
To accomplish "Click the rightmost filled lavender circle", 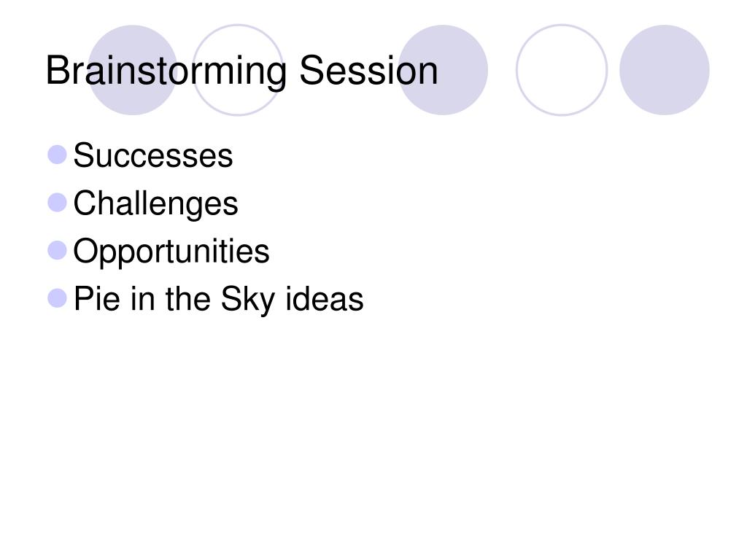I will 665,70.
